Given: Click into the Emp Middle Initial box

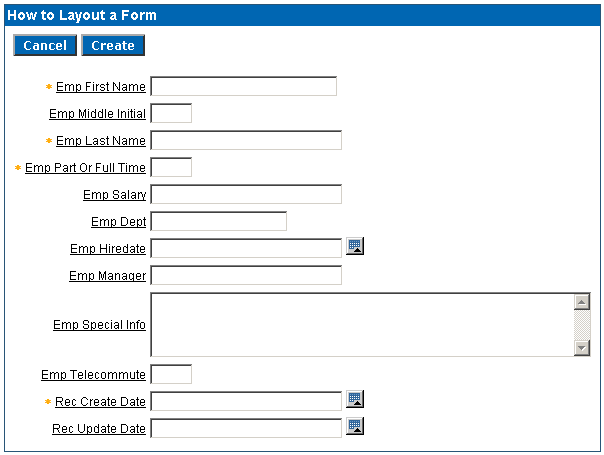Looking at the screenshot, I should (171, 113).
